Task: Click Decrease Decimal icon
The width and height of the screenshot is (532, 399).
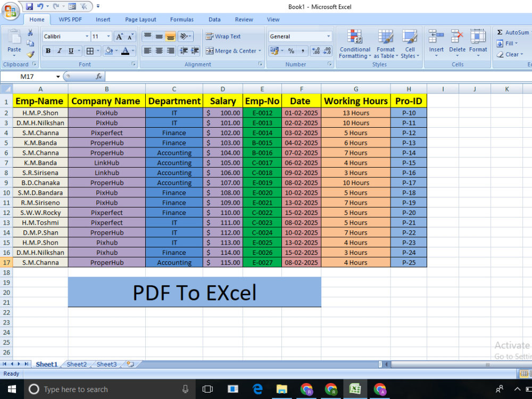Action: tap(327, 51)
